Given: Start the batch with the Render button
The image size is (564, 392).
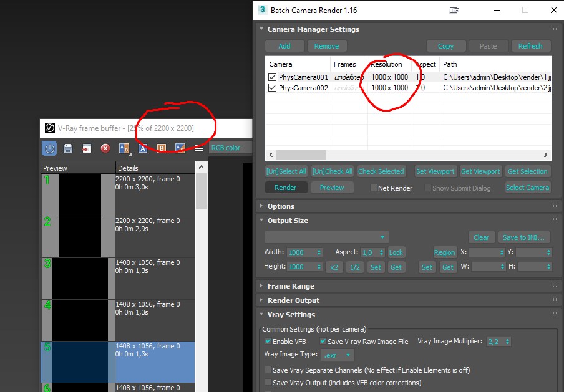Looking at the screenshot, I should (x=286, y=188).
